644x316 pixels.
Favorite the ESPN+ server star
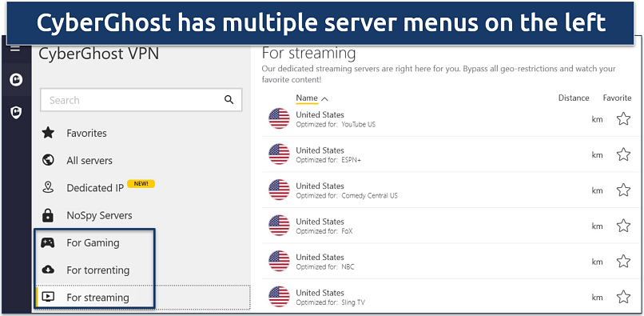click(623, 154)
